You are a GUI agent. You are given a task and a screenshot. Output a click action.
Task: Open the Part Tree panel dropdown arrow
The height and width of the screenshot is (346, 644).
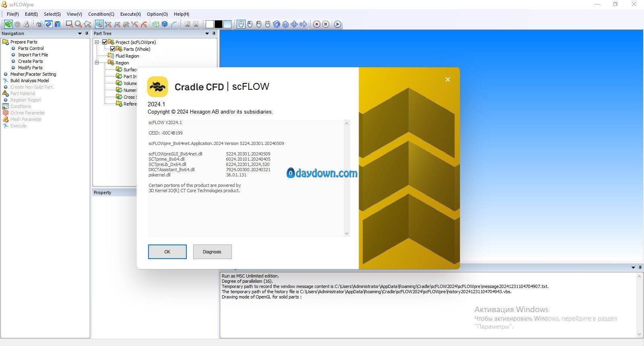point(207,33)
